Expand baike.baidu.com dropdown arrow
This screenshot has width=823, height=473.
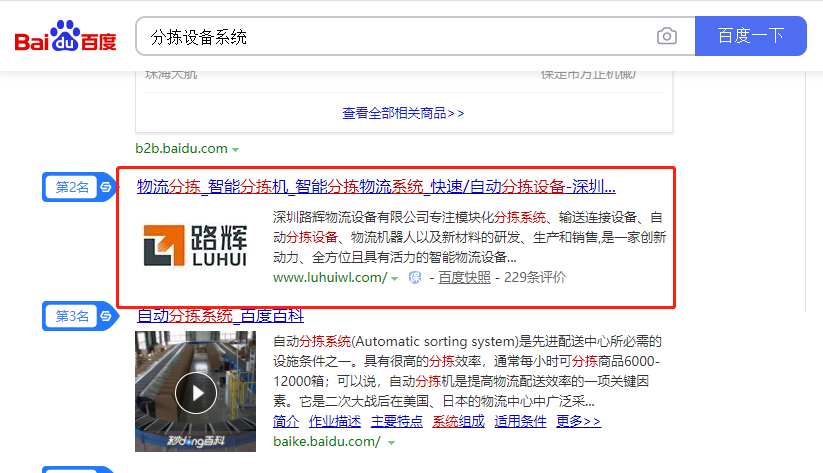tap(391, 443)
